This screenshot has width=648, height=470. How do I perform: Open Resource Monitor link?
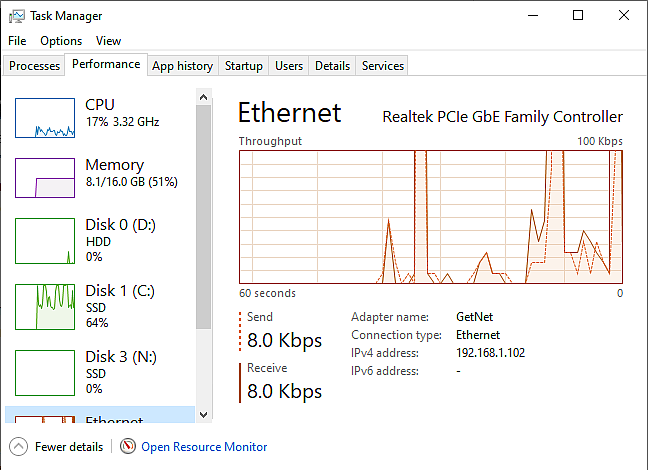tap(204, 447)
